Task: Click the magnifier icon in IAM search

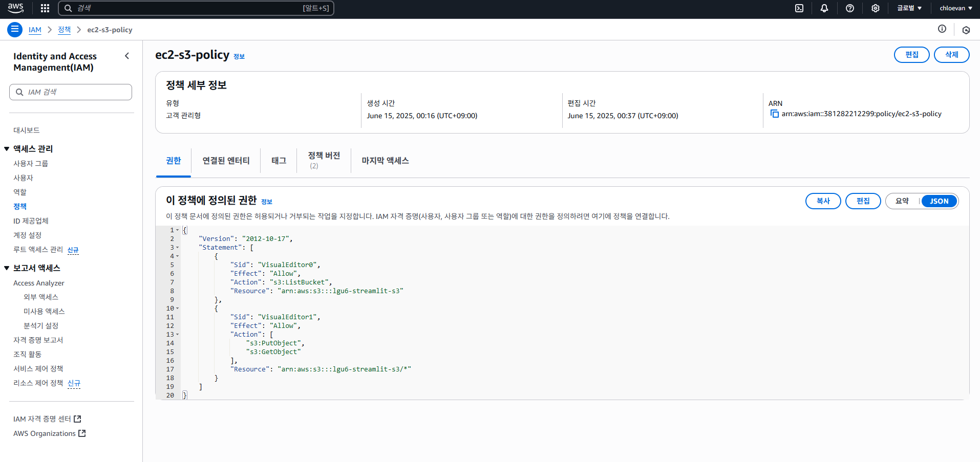Action: [x=19, y=92]
